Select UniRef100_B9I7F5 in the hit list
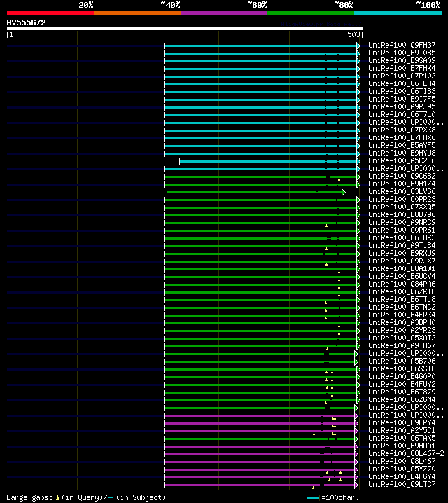 pos(402,99)
